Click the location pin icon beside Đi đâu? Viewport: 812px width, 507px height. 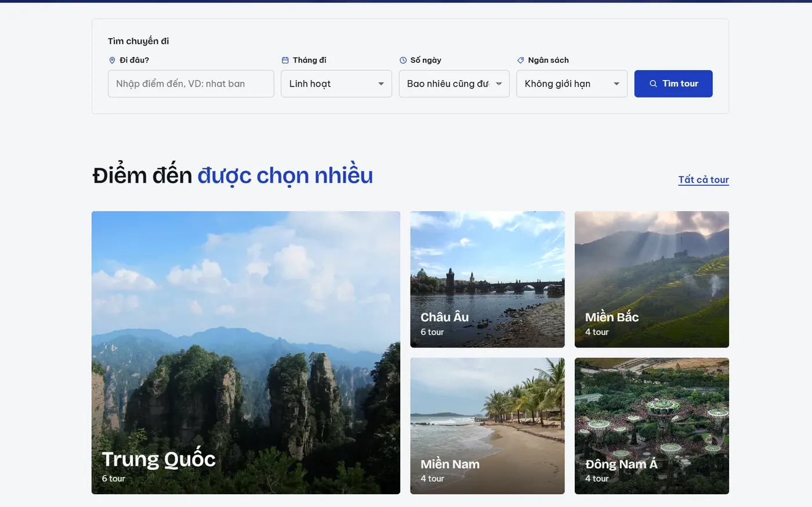click(x=112, y=60)
